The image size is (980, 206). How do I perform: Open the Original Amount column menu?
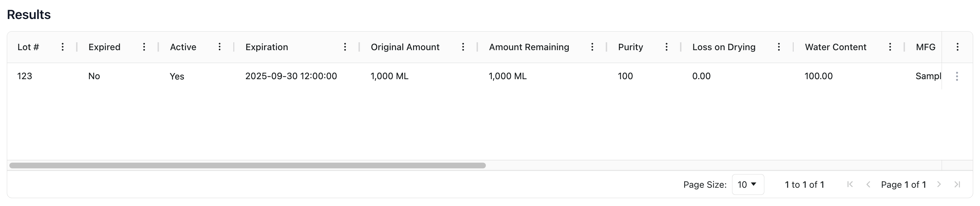463,47
